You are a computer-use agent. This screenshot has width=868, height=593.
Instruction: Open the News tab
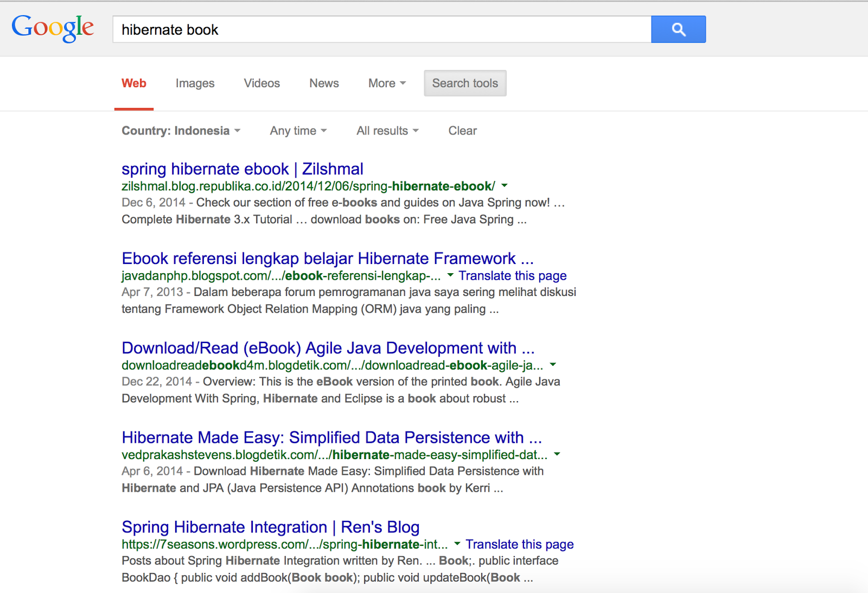pyautogui.click(x=324, y=83)
